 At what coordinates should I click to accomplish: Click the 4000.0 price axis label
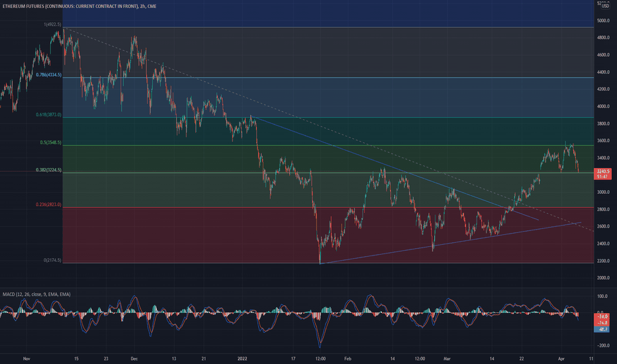[603, 107]
